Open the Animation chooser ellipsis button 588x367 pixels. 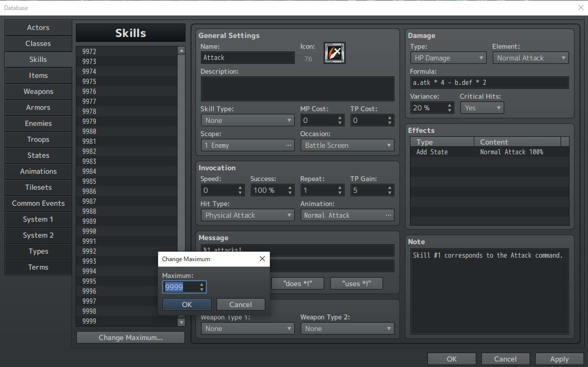click(389, 215)
